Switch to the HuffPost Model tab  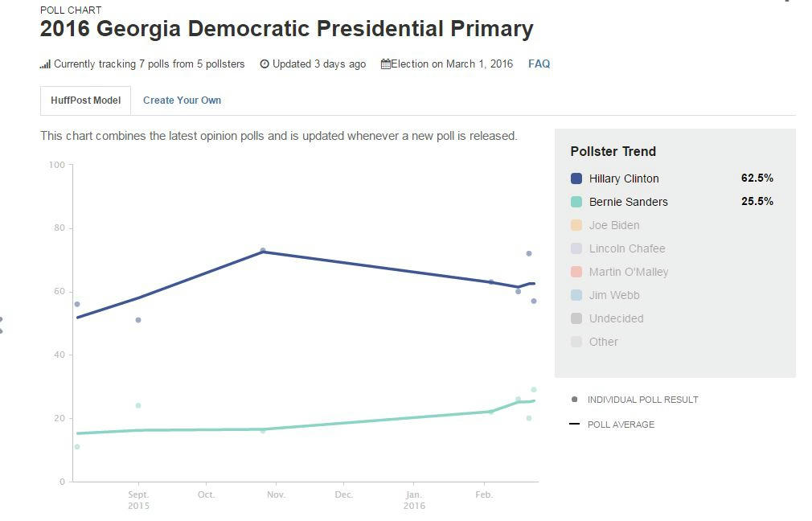[x=85, y=101]
